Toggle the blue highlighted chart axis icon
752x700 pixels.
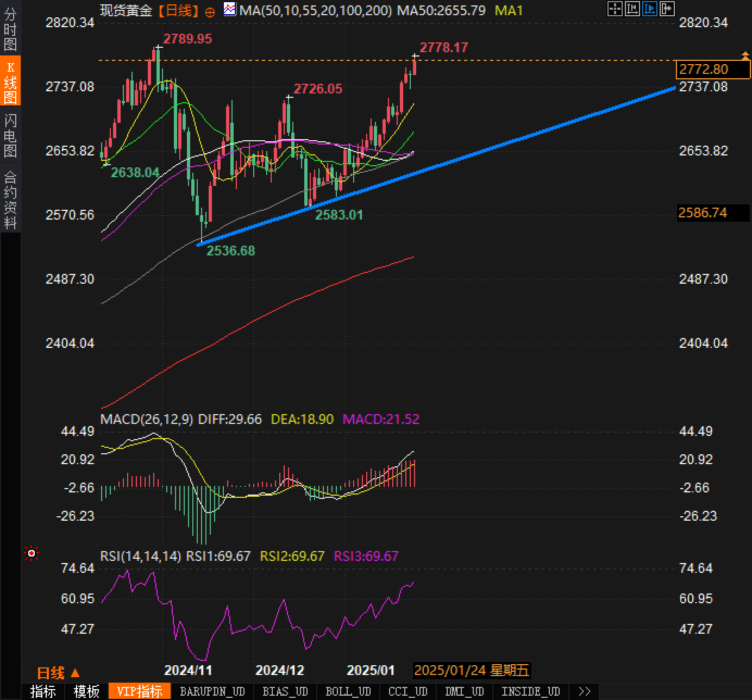pos(649,9)
